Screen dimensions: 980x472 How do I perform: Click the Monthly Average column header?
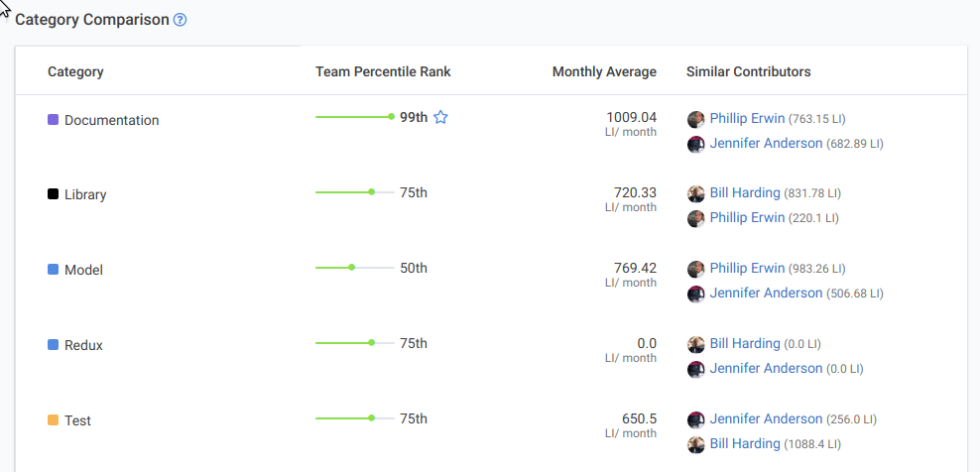click(604, 71)
